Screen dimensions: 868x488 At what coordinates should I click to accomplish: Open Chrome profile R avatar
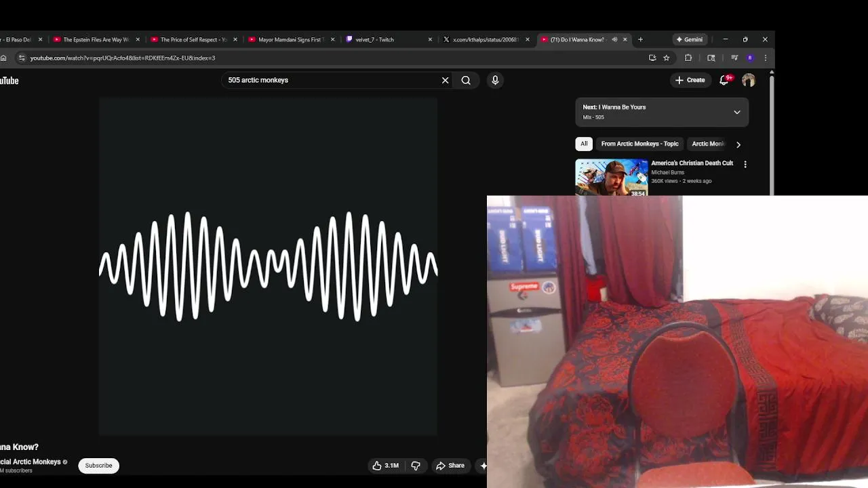(750, 58)
